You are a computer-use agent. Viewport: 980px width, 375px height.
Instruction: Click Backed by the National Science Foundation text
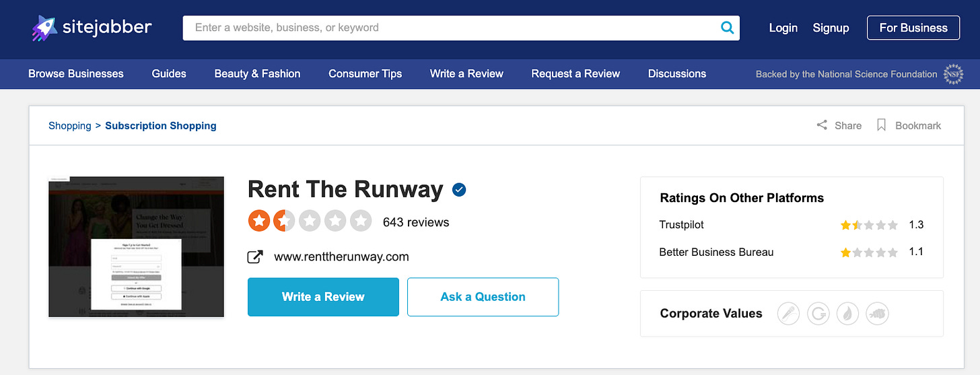(846, 74)
